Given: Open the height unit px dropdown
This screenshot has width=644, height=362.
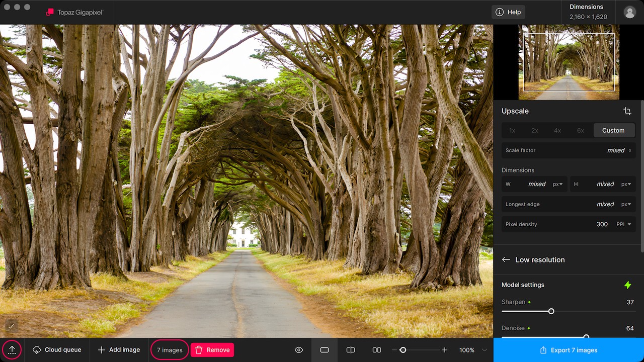Looking at the screenshot, I should (x=626, y=184).
